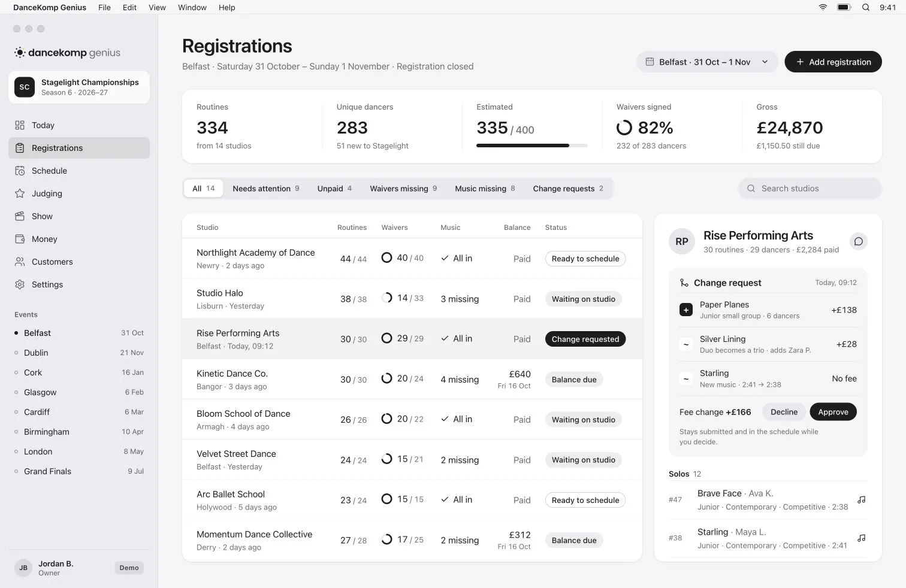Click the RP avatar of Rise Performing Arts

[682, 241]
